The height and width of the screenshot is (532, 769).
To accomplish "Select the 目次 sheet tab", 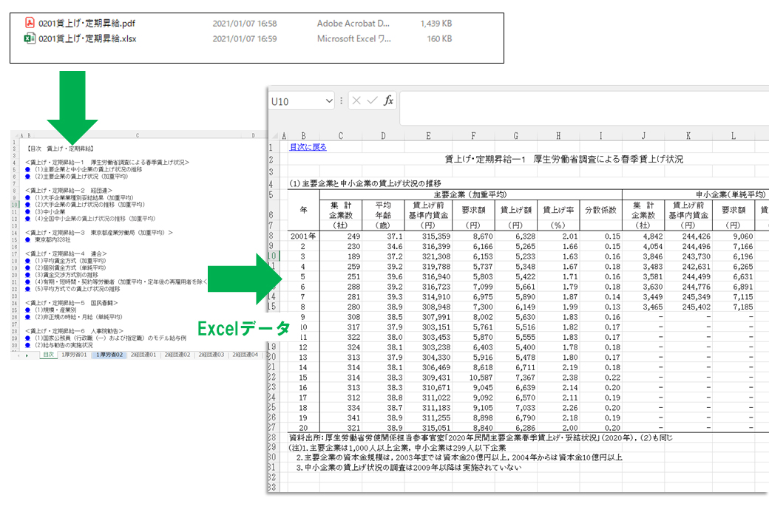I will click(49, 355).
